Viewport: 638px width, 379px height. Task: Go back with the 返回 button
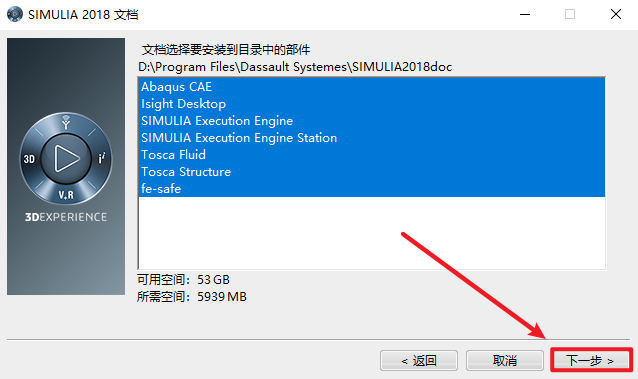click(419, 360)
